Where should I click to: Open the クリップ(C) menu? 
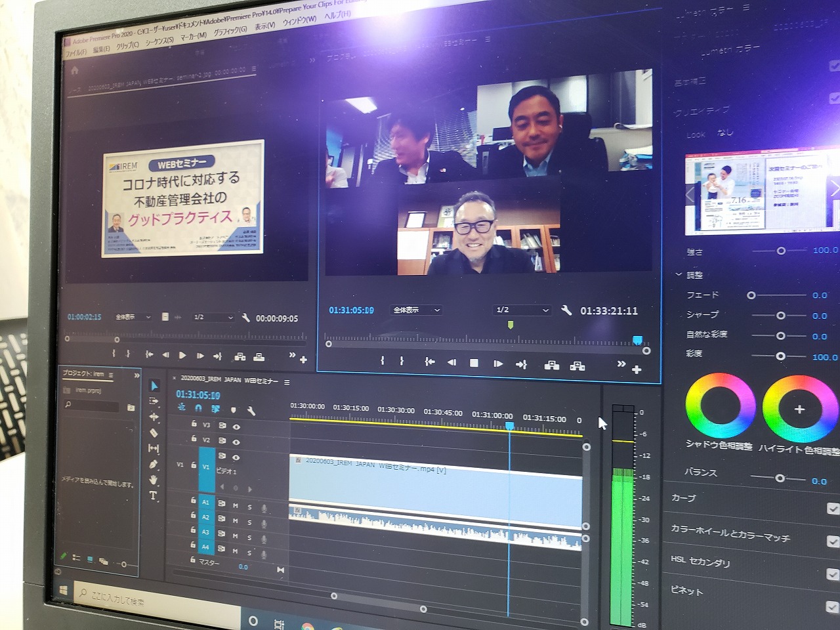pos(127,45)
